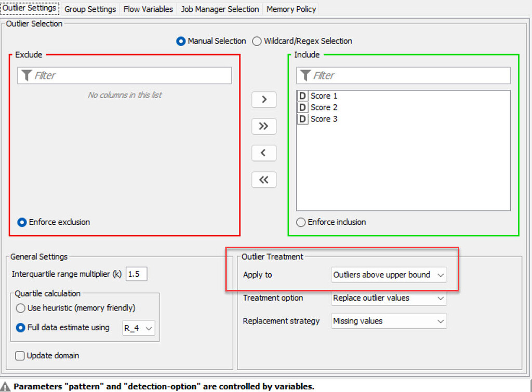Select Manual Selection radio button
Image resolution: width=532 pixels, height=392 pixels.
(x=211, y=41)
